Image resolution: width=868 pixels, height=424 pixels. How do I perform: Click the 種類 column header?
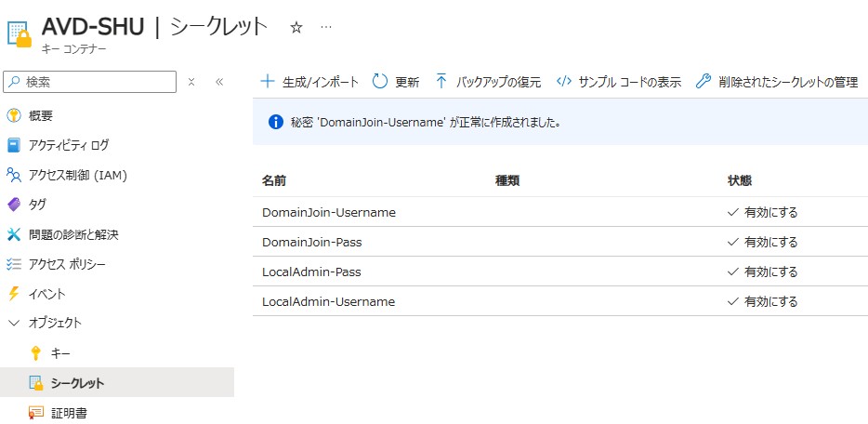[x=507, y=180]
